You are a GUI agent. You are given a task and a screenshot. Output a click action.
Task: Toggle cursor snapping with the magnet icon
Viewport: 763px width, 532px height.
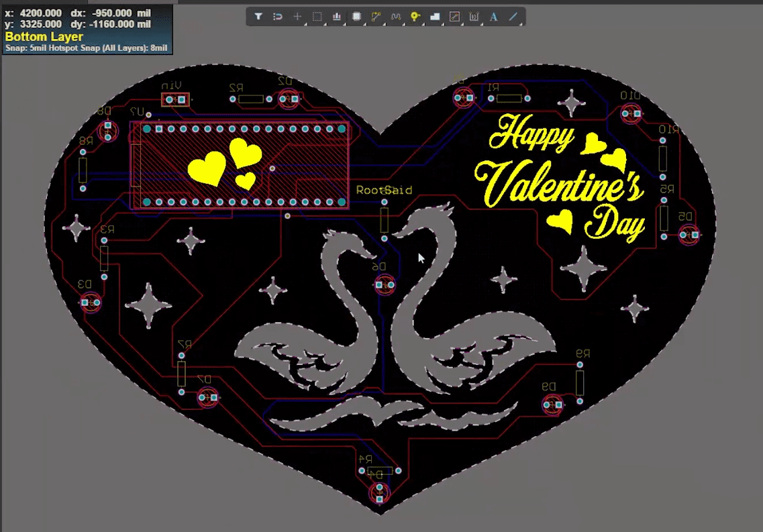(278, 17)
